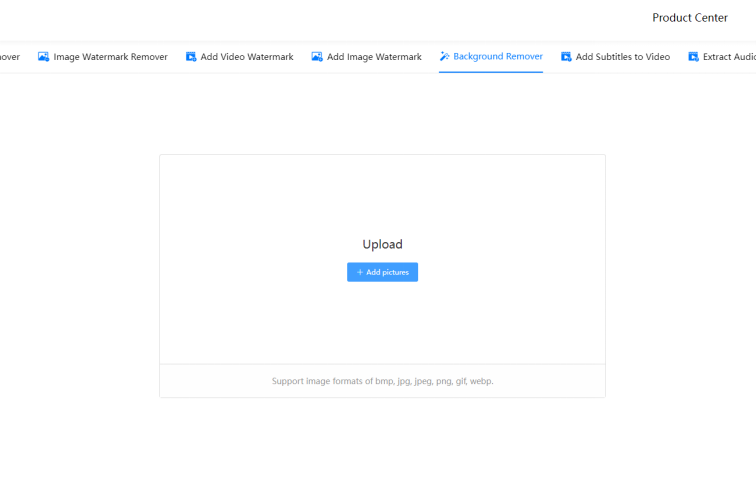Click the plus icon in Add pictures
Screen dimensions: 756x479
[x=360, y=272]
